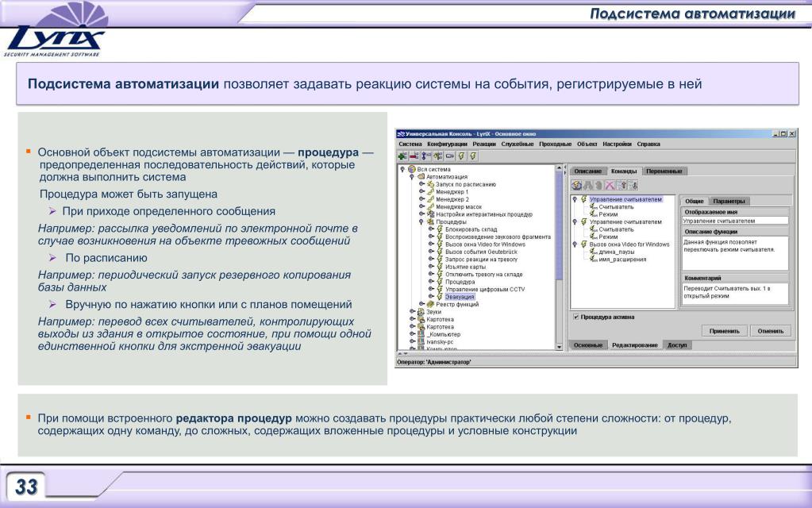Viewport: 812px width, 508px height.
Task: Click the lightning icon of Блокировать склад
Action: pyautogui.click(x=440, y=229)
